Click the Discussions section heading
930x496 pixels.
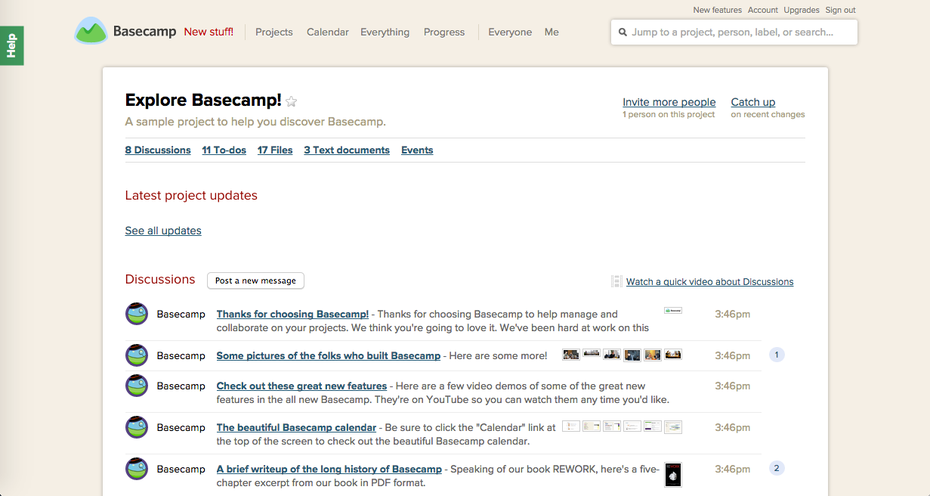point(160,279)
